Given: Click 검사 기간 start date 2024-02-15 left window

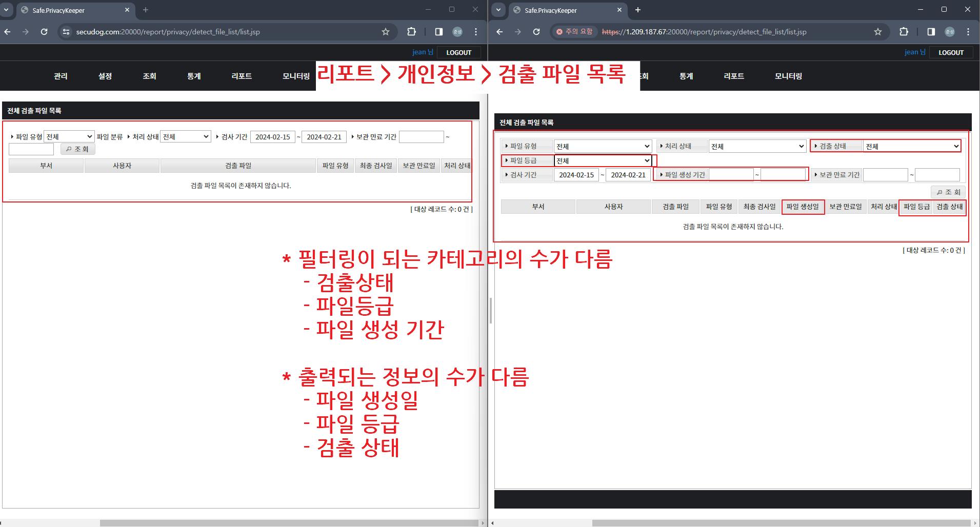Looking at the screenshot, I should pyautogui.click(x=273, y=137).
